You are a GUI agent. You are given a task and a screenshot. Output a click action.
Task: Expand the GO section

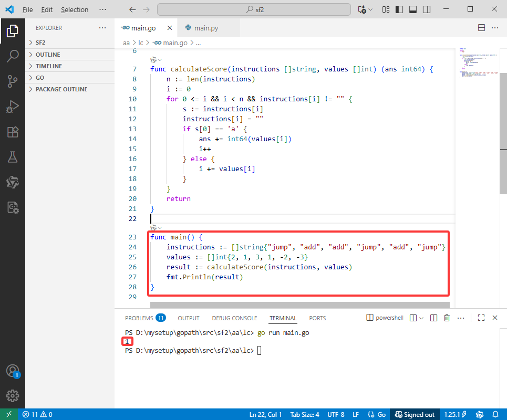(70, 78)
